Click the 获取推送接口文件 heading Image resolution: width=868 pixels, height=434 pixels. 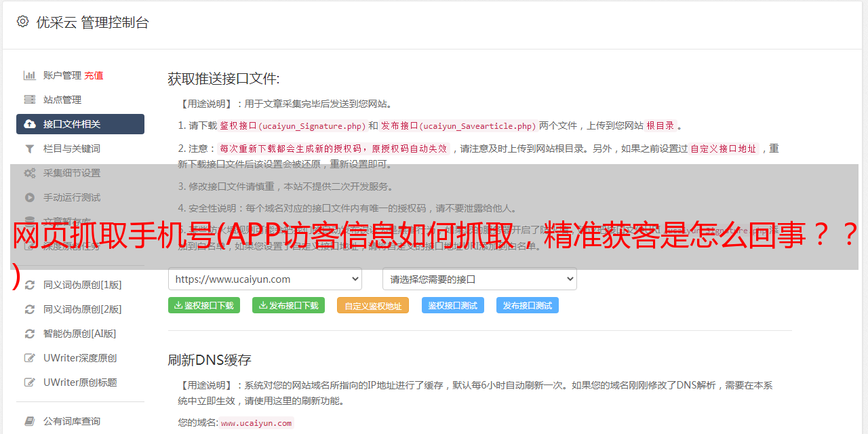pos(224,79)
